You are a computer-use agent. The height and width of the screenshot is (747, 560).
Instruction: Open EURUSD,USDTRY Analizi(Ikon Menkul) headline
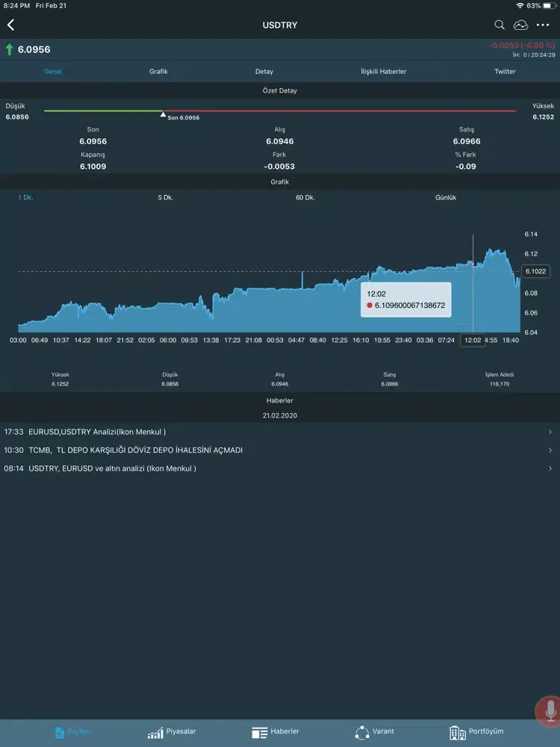click(x=97, y=432)
